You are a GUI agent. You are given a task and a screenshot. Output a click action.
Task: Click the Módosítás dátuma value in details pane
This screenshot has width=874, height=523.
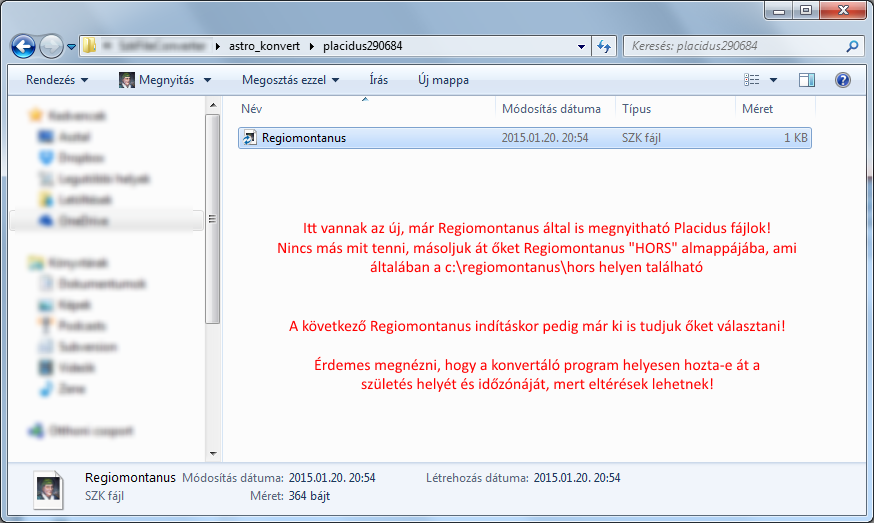332,478
